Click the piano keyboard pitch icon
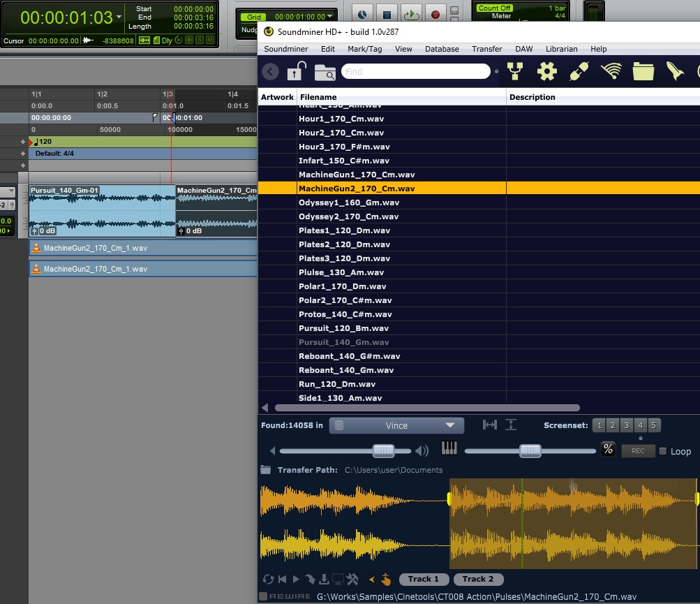 (x=449, y=448)
